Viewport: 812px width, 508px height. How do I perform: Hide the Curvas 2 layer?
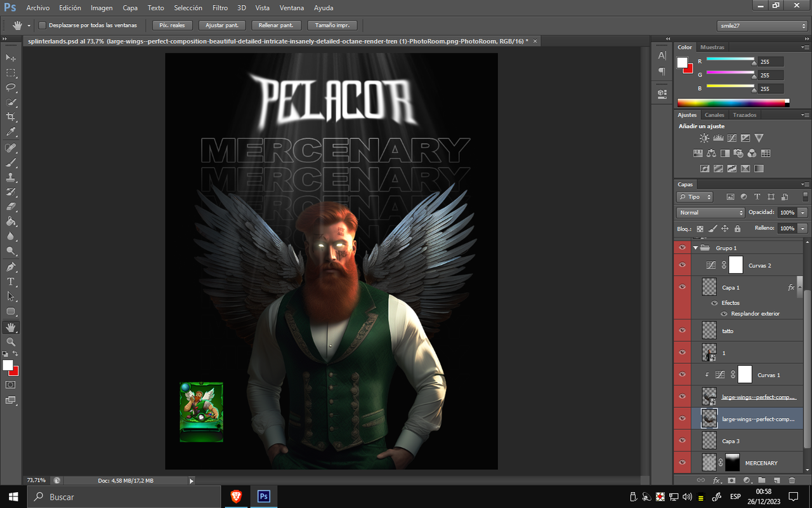click(683, 265)
